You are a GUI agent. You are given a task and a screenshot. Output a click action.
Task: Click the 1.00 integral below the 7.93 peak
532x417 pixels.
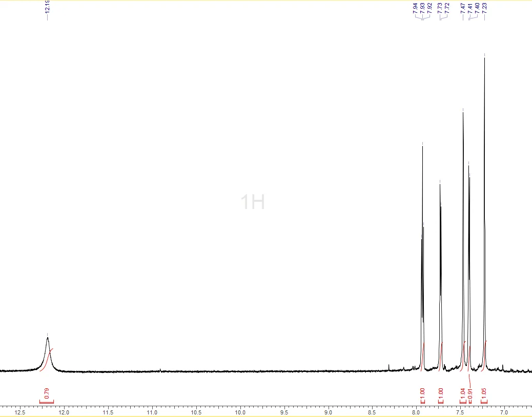pyautogui.click(x=422, y=393)
